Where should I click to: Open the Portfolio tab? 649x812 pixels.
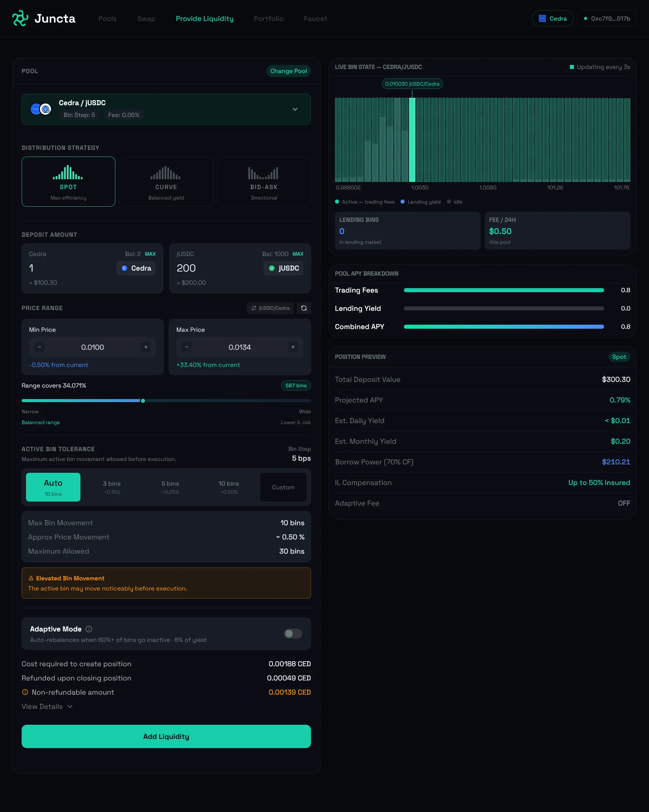268,19
